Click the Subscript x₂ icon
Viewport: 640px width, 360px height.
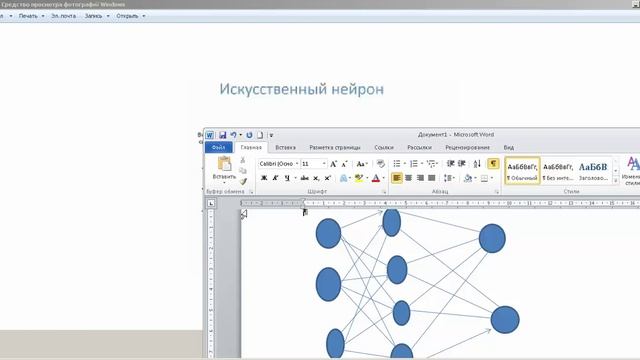[x=316, y=178]
